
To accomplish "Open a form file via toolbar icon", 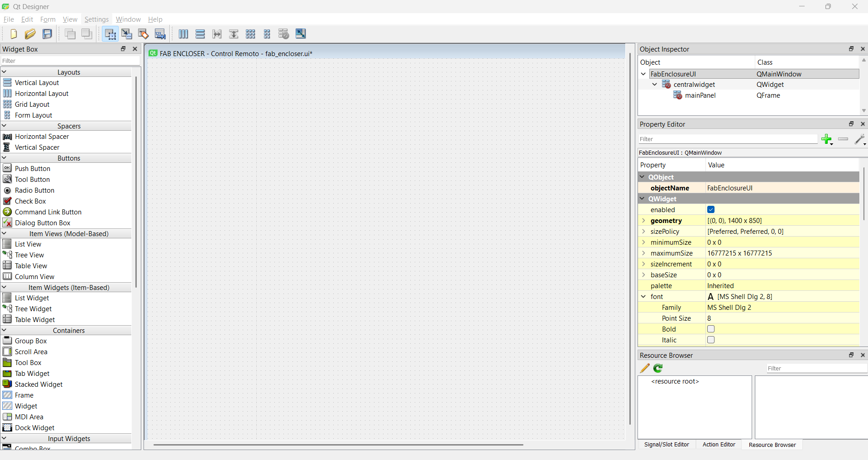I will click(x=30, y=34).
